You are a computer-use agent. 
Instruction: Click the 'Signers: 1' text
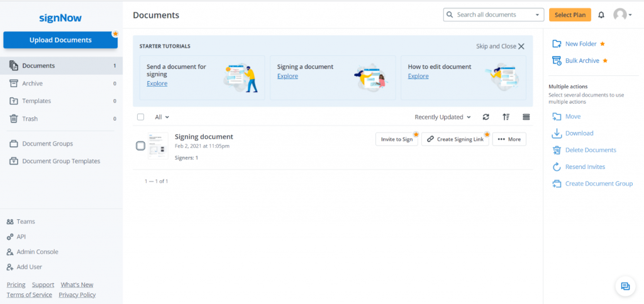click(x=186, y=158)
